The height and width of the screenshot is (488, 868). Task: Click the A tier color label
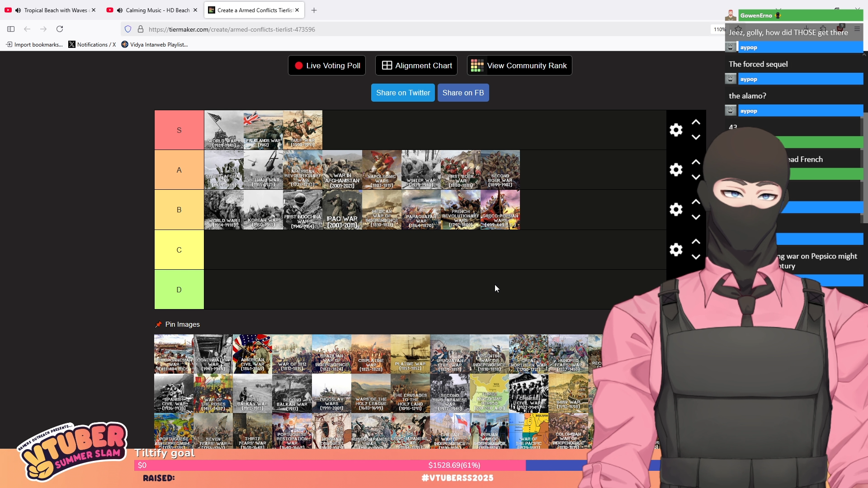tap(179, 170)
